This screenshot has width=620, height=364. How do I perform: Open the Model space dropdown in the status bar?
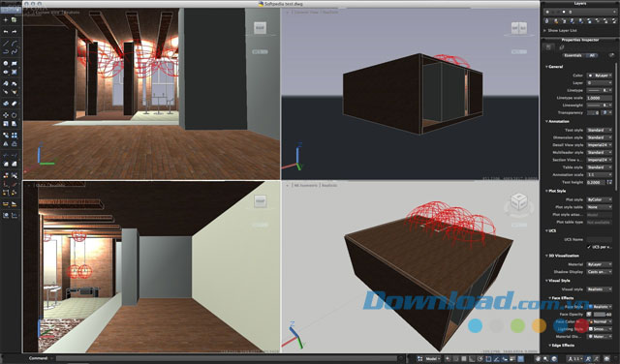tap(433, 359)
